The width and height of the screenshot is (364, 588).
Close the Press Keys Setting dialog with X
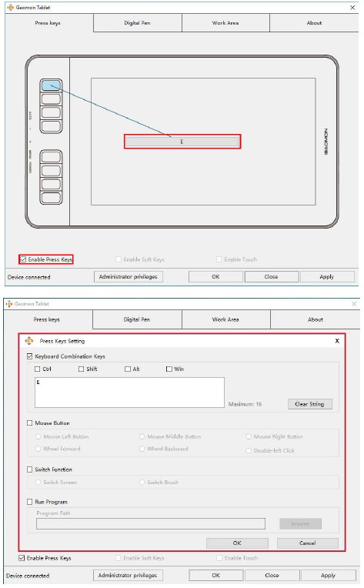(x=337, y=341)
